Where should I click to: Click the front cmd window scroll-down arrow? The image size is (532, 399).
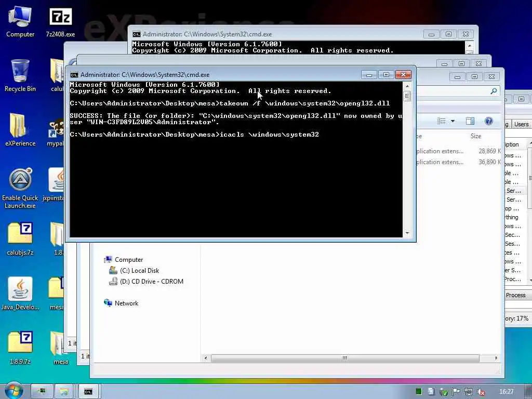click(x=407, y=233)
